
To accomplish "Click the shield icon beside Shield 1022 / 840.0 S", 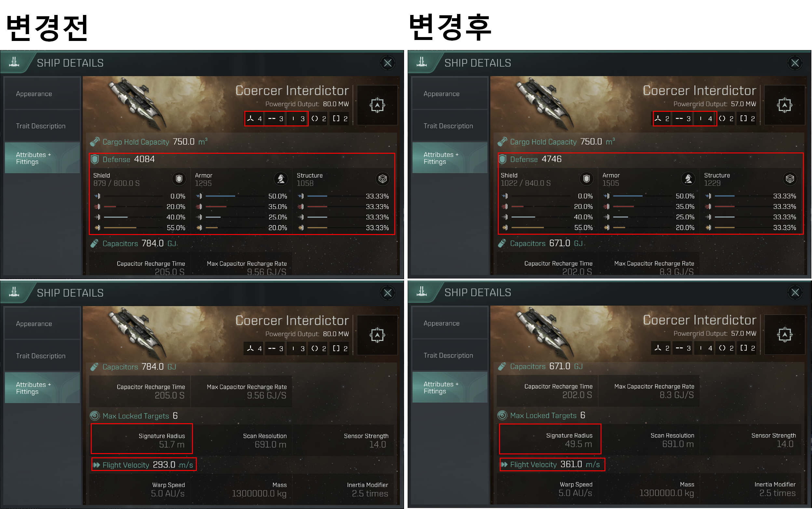I will point(586,179).
